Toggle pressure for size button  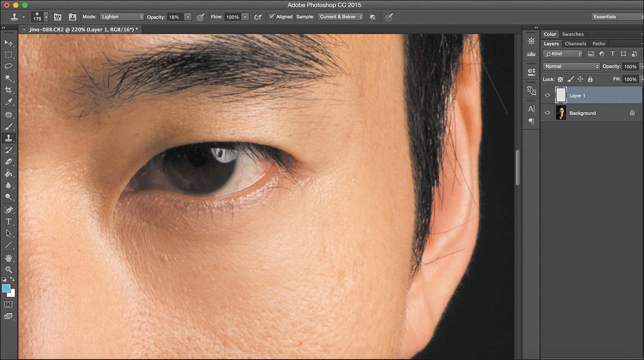389,17
